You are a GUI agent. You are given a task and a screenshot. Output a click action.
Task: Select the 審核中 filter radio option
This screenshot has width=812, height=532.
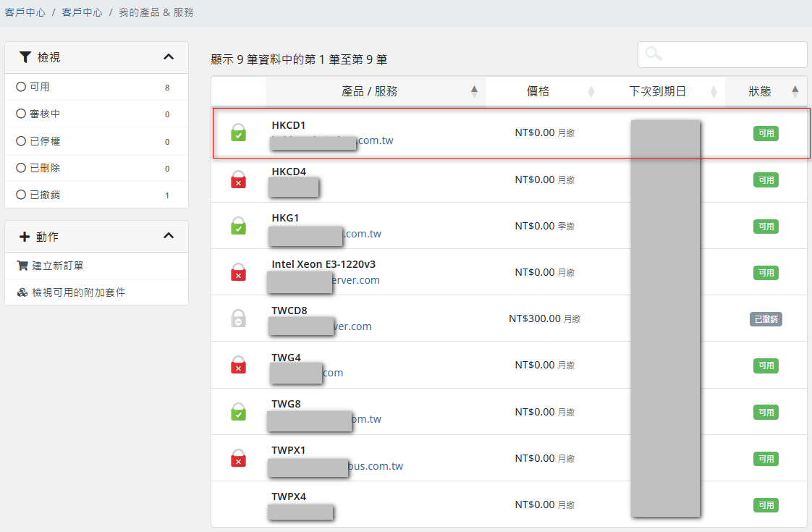point(21,114)
